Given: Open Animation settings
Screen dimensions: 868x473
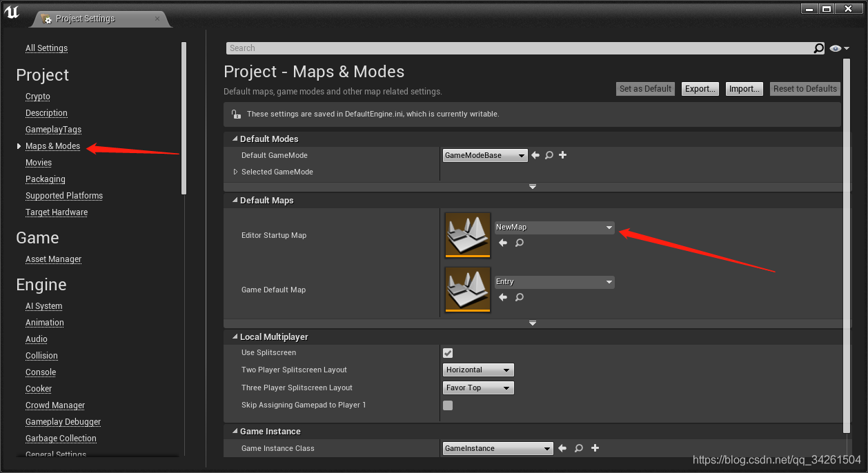Looking at the screenshot, I should click(x=45, y=323).
